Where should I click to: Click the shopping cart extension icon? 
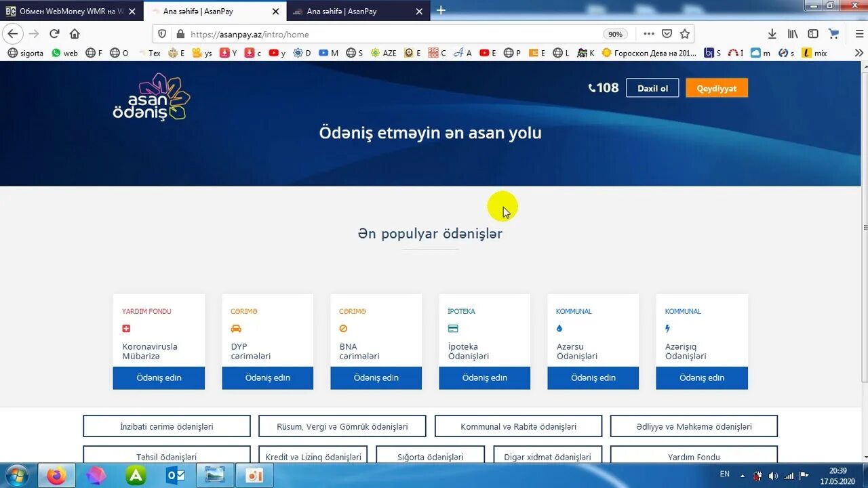(x=833, y=34)
